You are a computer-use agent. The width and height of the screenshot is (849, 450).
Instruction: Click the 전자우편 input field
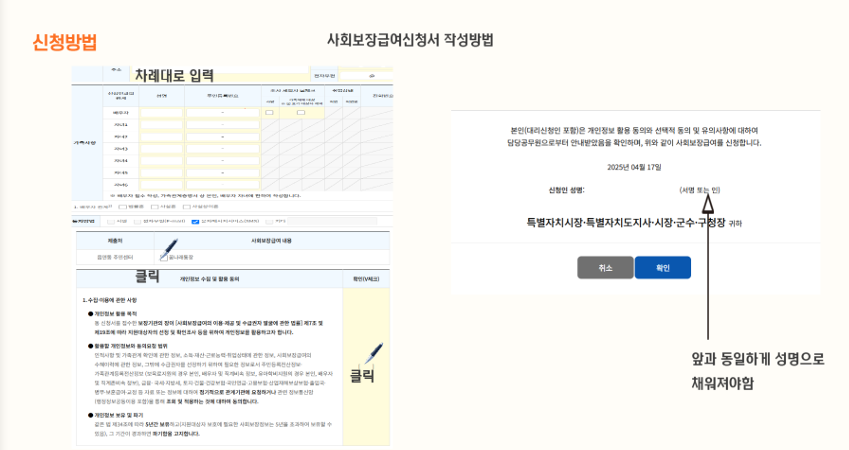(x=366, y=76)
